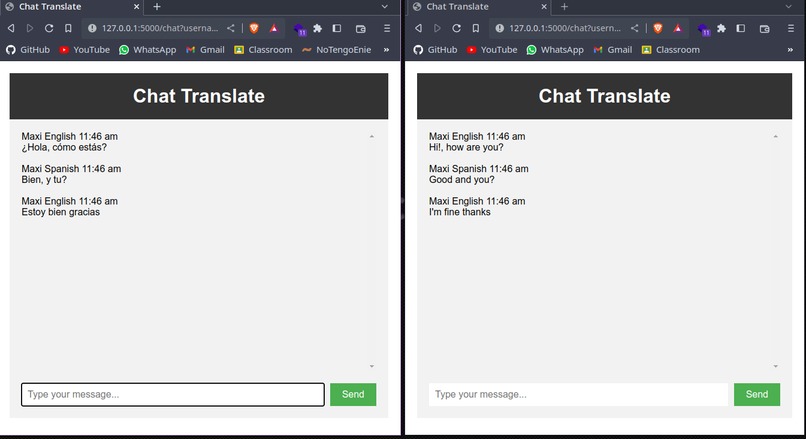Open purple extension icon in right window
This screenshot has height=439, width=806.
[703, 29]
